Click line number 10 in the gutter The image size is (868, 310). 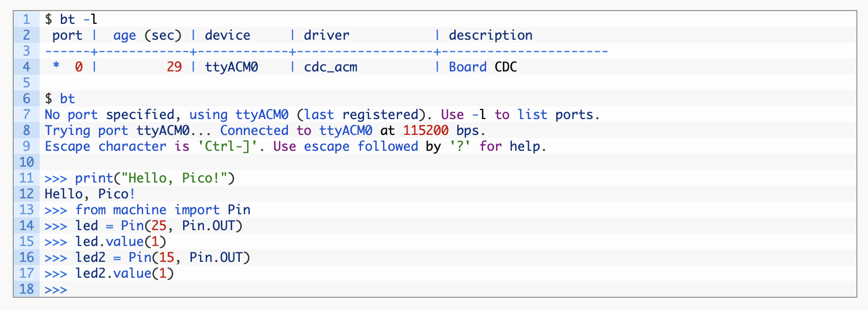coord(26,162)
